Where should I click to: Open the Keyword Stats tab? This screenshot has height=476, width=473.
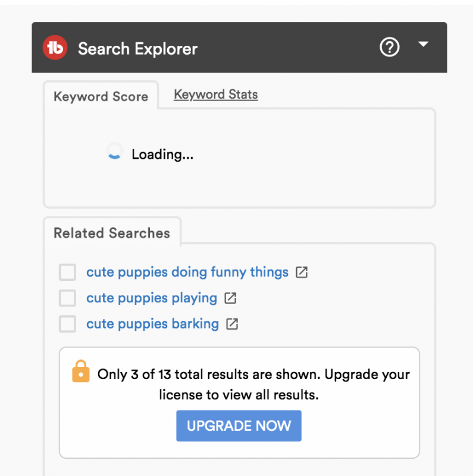point(215,95)
